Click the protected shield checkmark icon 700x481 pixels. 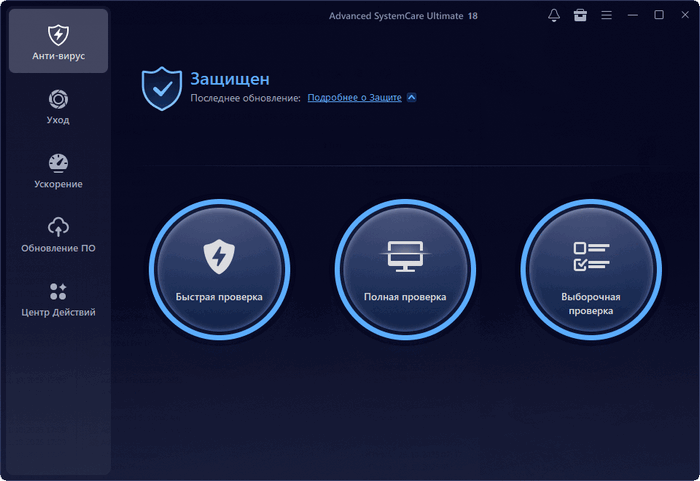coord(162,88)
